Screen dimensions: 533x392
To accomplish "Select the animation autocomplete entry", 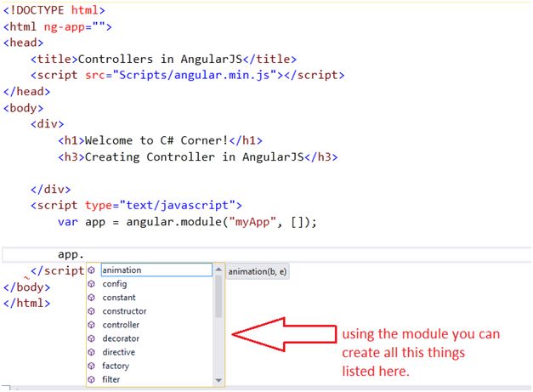I will click(x=156, y=270).
